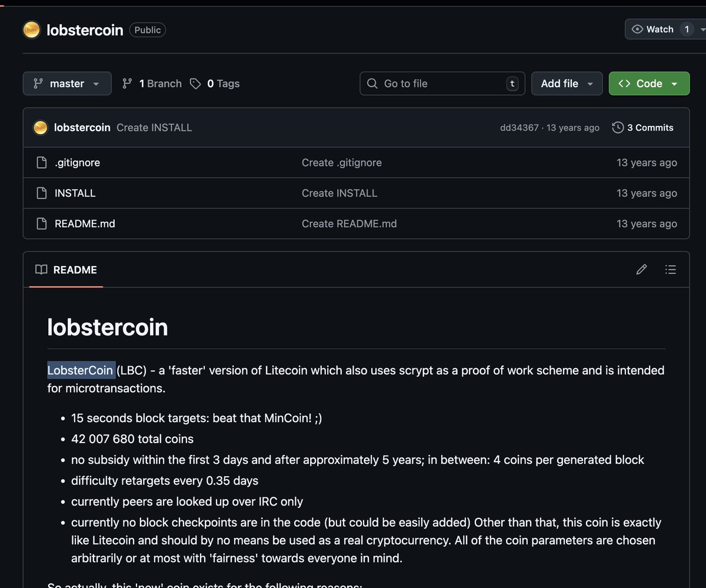The width and height of the screenshot is (706, 588).
Task: Expand the Add file dropdown
Action: (567, 84)
